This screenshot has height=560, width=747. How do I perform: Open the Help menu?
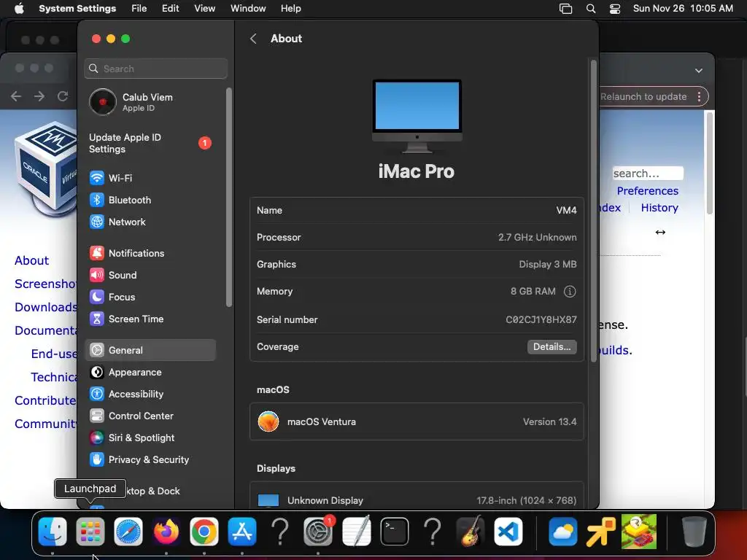[290, 9]
